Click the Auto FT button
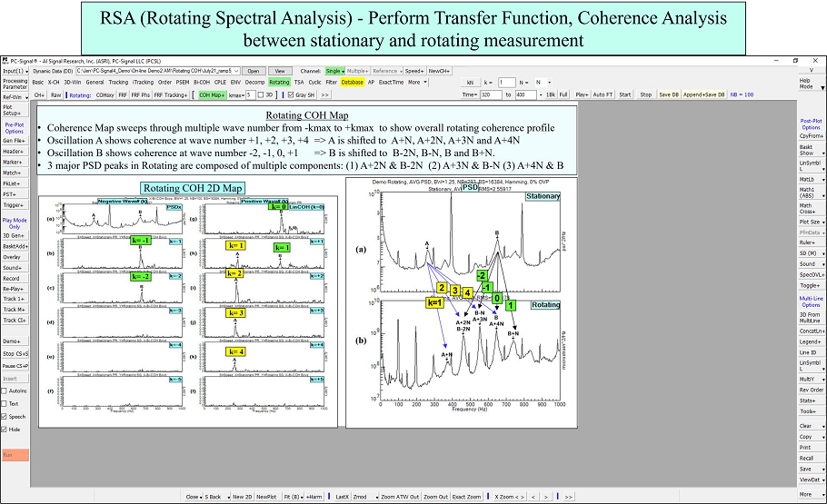The height and width of the screenshot is (504, 827). (x=603, y=94)
